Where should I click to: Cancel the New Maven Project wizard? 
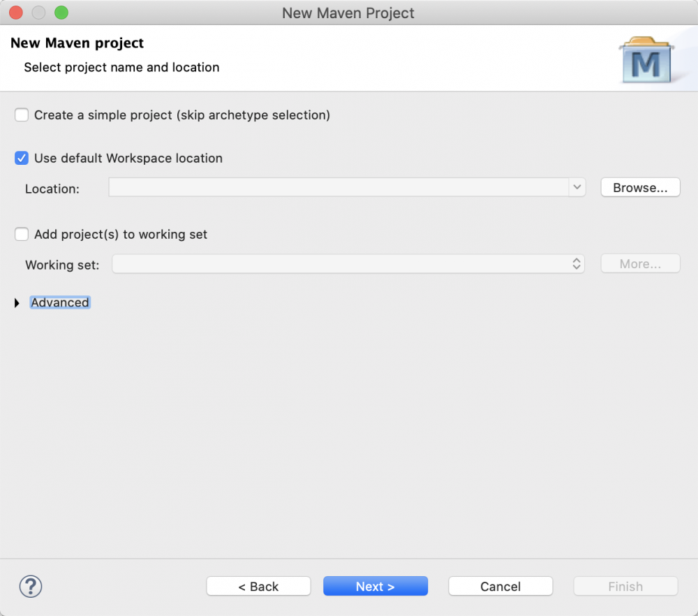[500, 586]
